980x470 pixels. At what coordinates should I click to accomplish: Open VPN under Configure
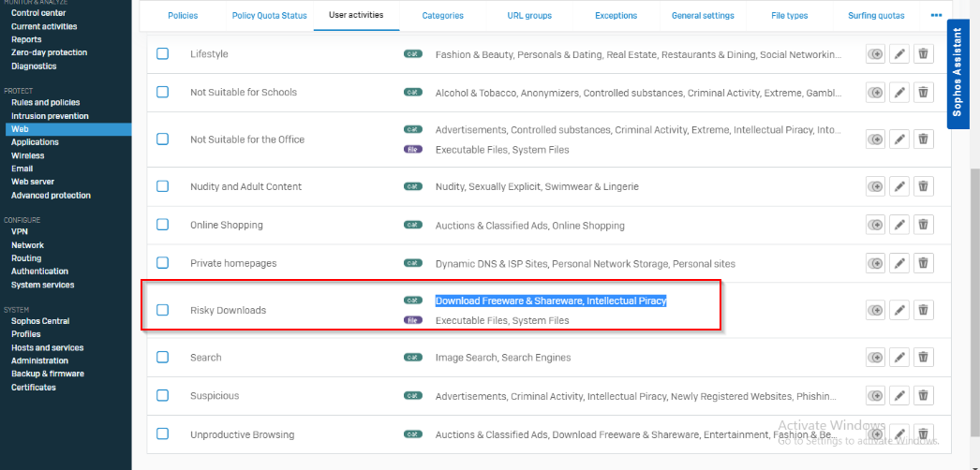click(x=20, y=231)
